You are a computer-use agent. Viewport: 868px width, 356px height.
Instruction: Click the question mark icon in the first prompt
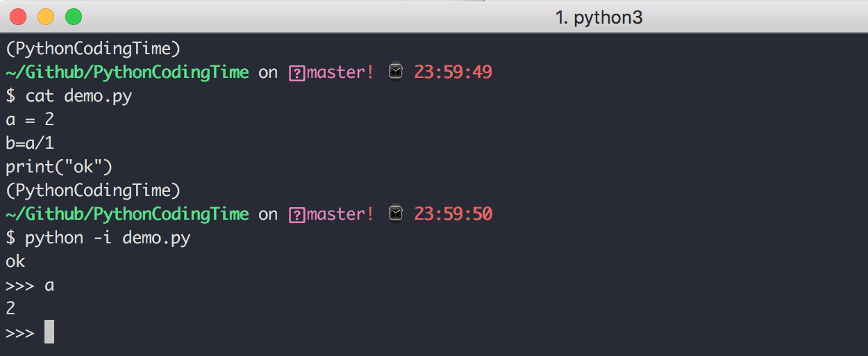(x=297, y=72)
